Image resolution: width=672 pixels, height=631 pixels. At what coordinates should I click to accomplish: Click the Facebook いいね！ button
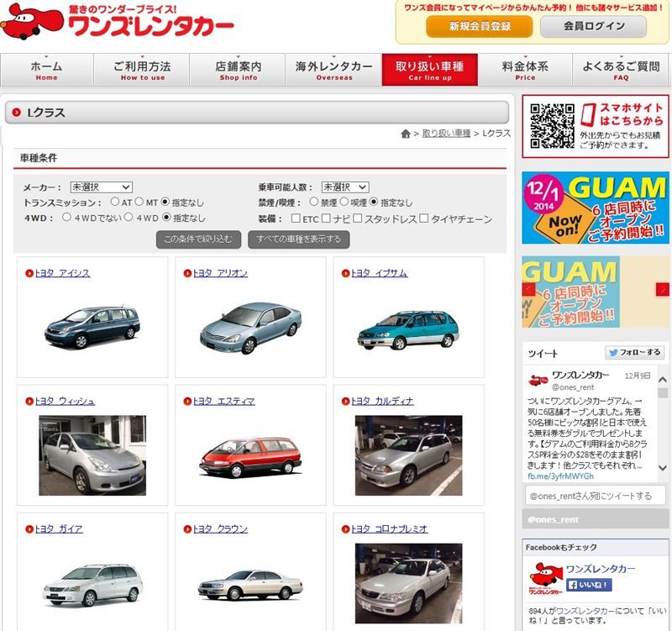[x=589, y=585]
